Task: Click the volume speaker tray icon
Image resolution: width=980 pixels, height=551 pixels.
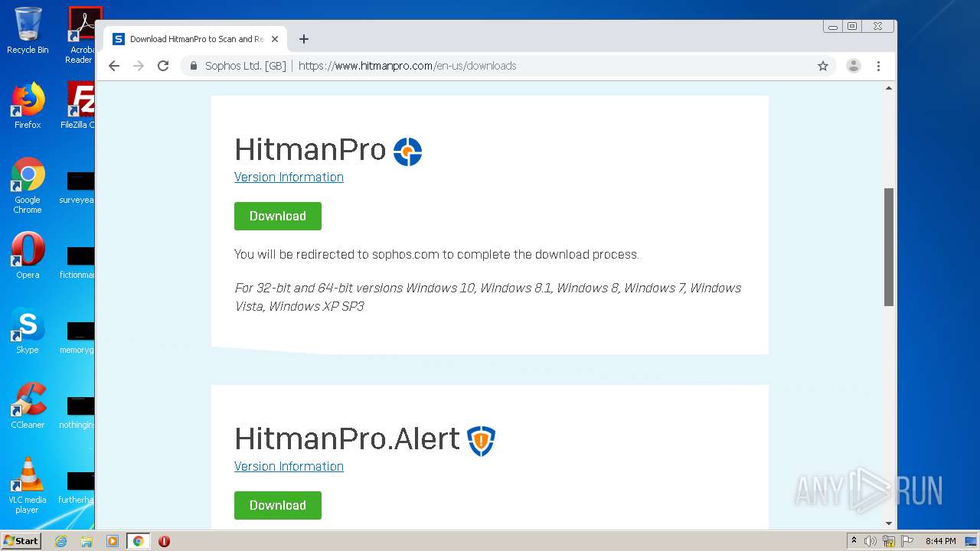Action: tap(871, 541)
